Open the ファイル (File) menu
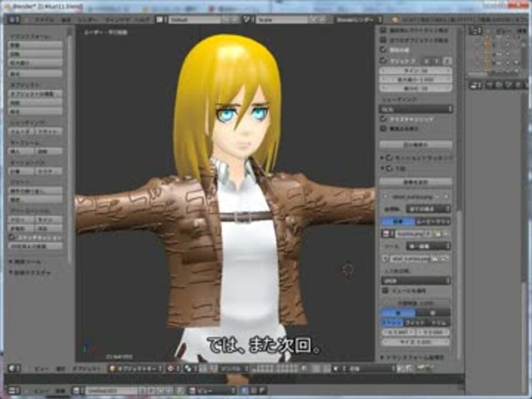This screenshot has height=399, width=532. point(44,20)
